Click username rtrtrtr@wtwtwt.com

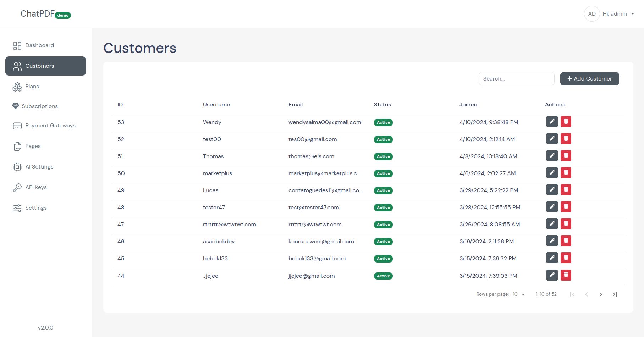tap(230, 225)
